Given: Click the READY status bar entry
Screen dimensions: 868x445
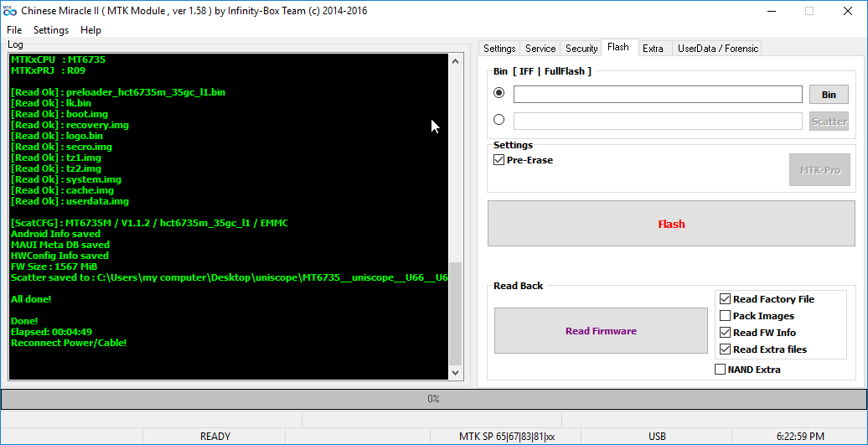Looking at the screenshot, I should point(214,436).
